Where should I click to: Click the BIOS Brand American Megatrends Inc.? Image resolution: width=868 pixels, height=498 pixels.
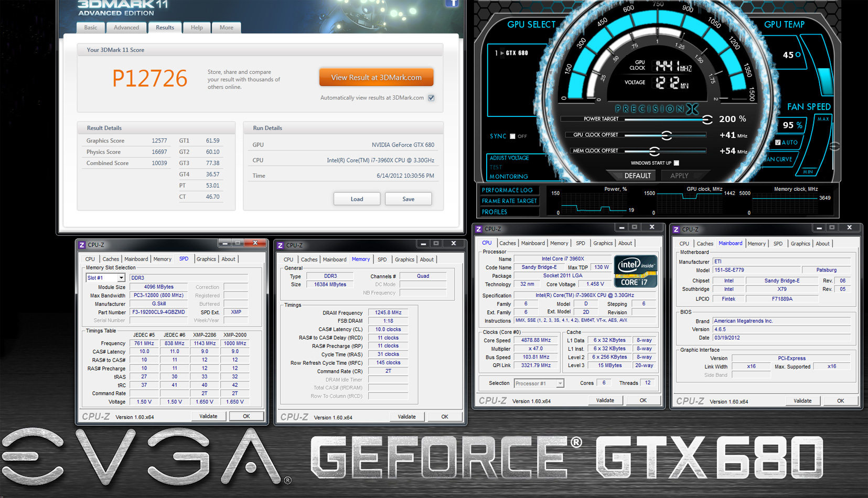coord(781,321)
